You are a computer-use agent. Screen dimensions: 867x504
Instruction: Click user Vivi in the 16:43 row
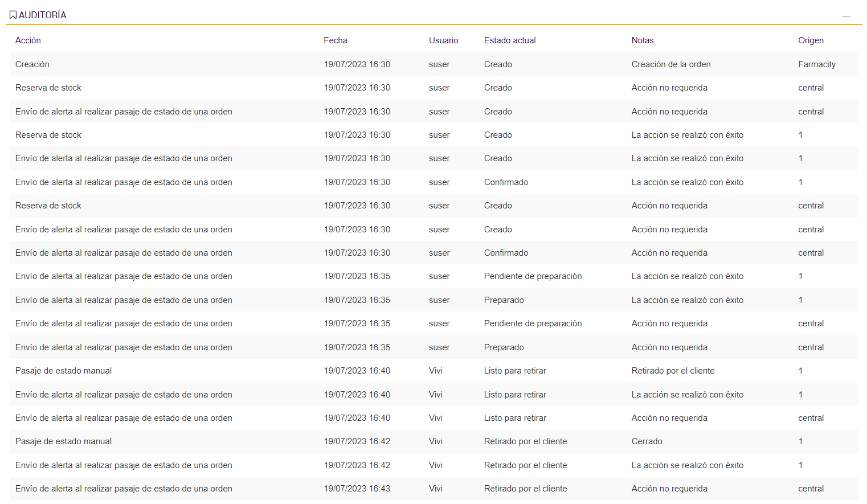pyautogui.click(x=435, y=489)
